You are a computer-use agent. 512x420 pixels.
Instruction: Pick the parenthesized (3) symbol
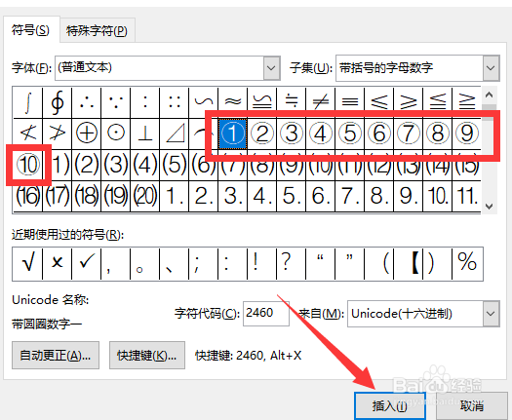coord(116,165)
